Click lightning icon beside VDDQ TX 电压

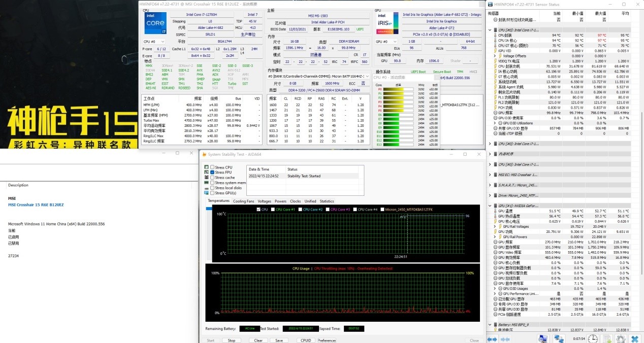(x=496, y=61)
